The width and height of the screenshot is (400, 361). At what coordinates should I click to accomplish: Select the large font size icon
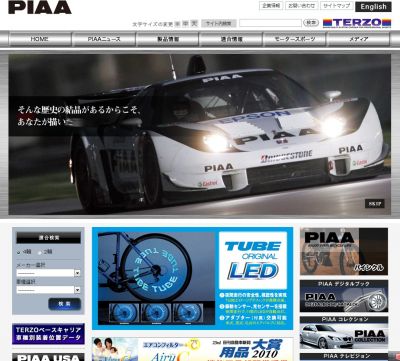click(x=194, y=23)
